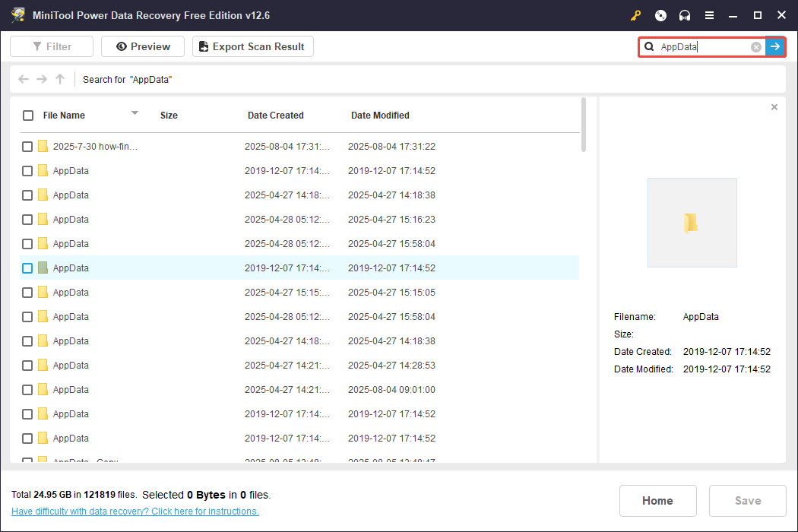
Task: Click the up arrow above file list
Action: [x=59, y=79]
